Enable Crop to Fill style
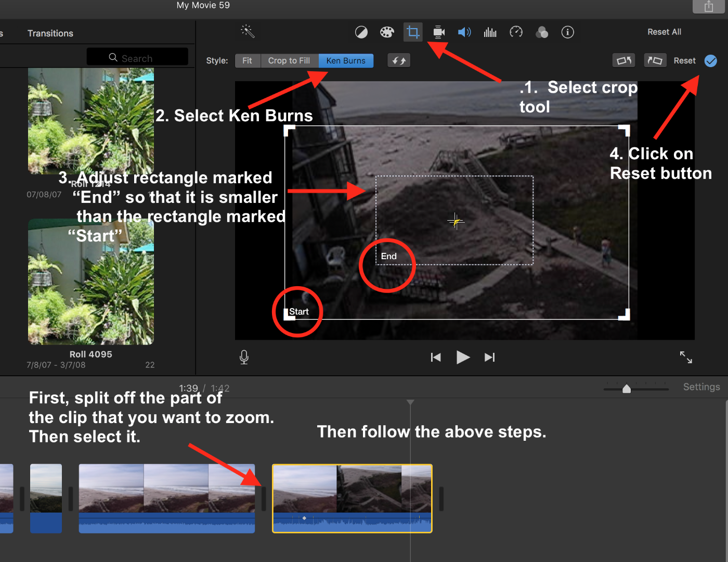Screen dimensions: 728x562 click(289, 60)
